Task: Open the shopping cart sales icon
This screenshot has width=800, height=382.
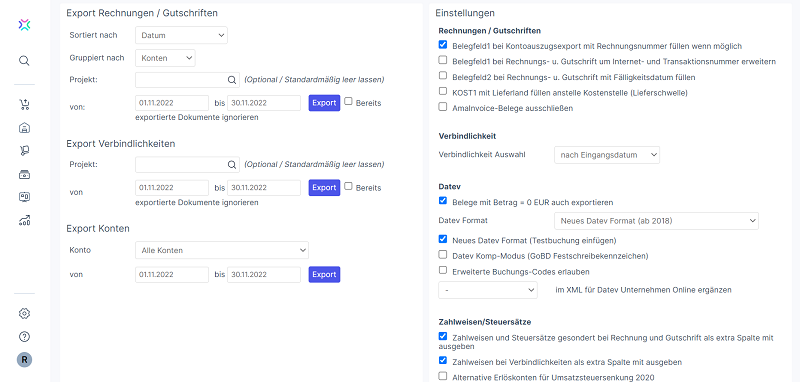Action: click(24, 105)
